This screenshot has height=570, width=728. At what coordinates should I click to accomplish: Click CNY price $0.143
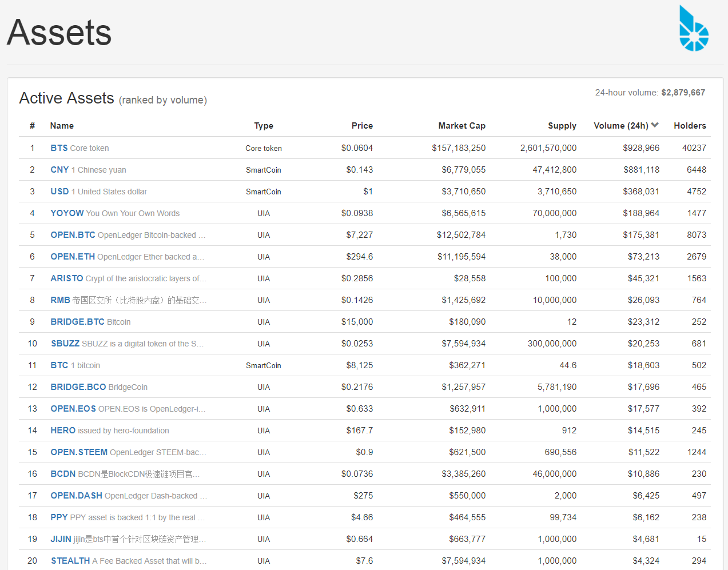pyautogui.click(x=360, y=170)
